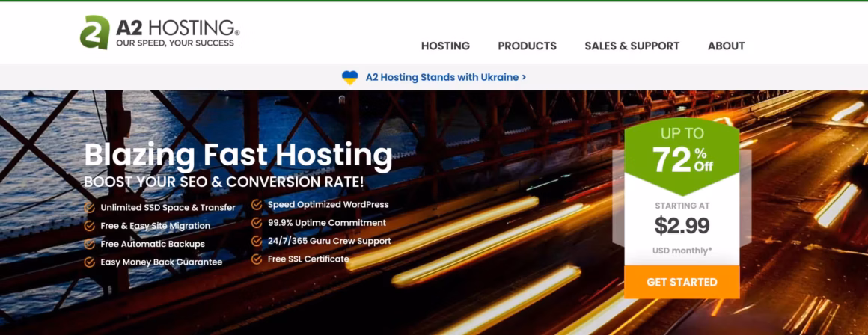Click the Get Started button
868x335 pixels.
pyautogui.click(x=682, y=282)
